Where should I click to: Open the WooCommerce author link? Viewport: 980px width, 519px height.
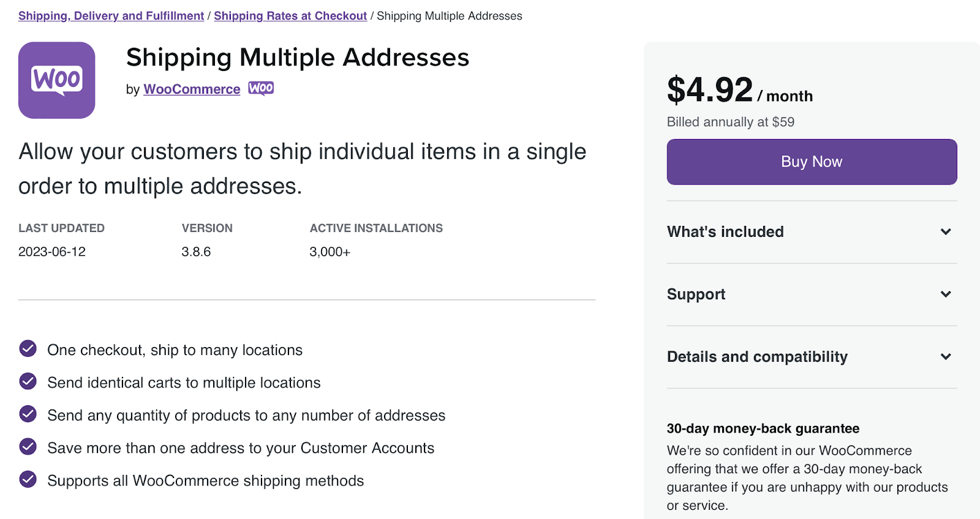(192, 89)
